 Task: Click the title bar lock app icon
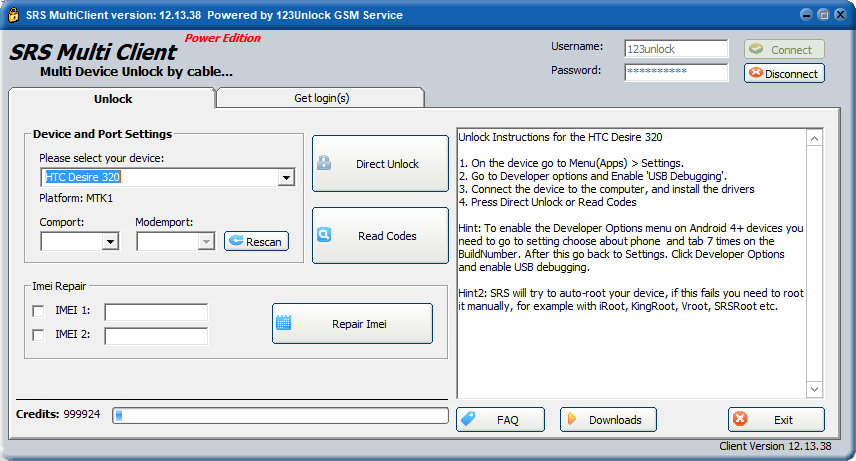click(13, 15)
